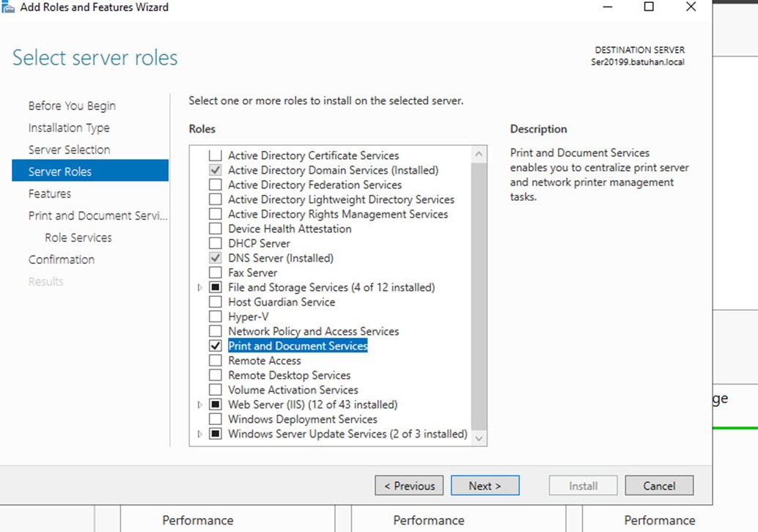This screenshot has width=758, height=532.
Task: Click the scroll down arrow in Roles list
Action: 479,438
